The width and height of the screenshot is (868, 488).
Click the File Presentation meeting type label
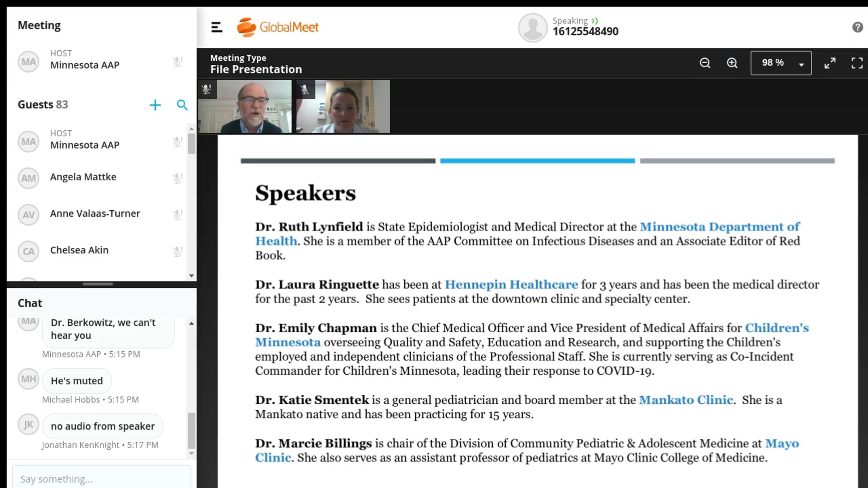(x=256, y=69)
